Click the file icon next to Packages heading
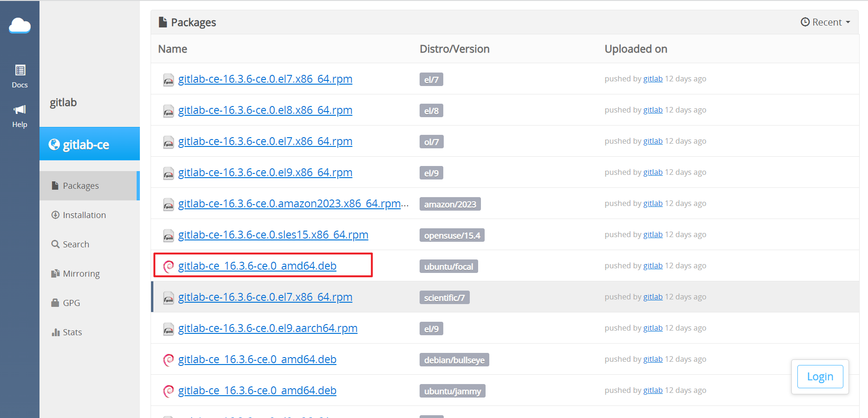868x418 pixels. [x=163, y=22]
